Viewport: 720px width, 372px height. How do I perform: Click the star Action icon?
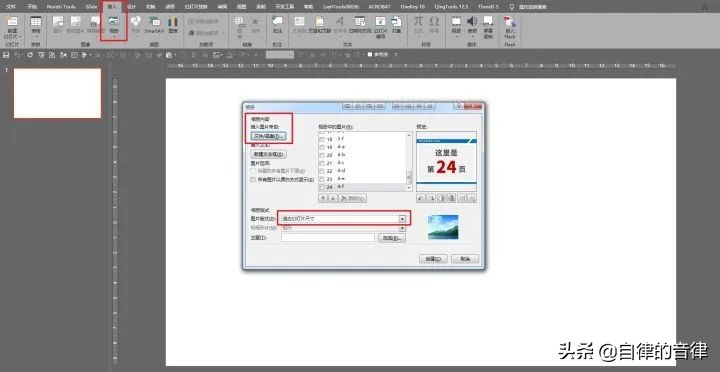click(x=255, y=22)
